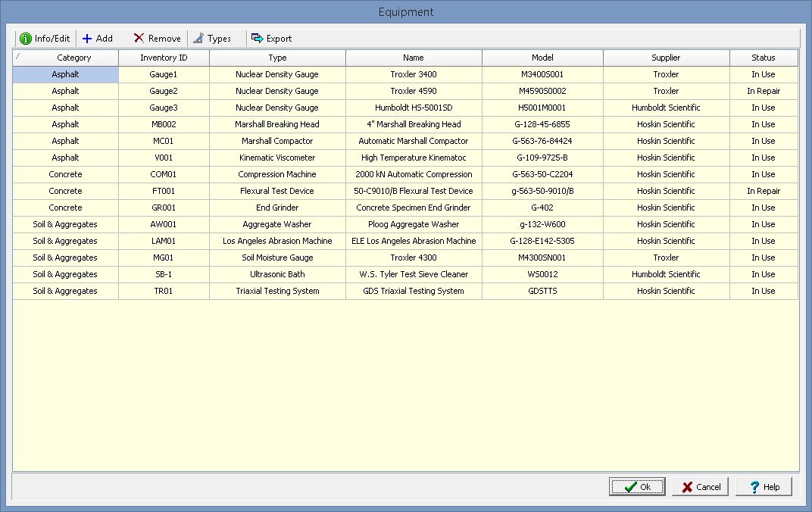Select the Troxler 4590 name cell
Screen dimensions: 812x512
[x=414, y=91]
